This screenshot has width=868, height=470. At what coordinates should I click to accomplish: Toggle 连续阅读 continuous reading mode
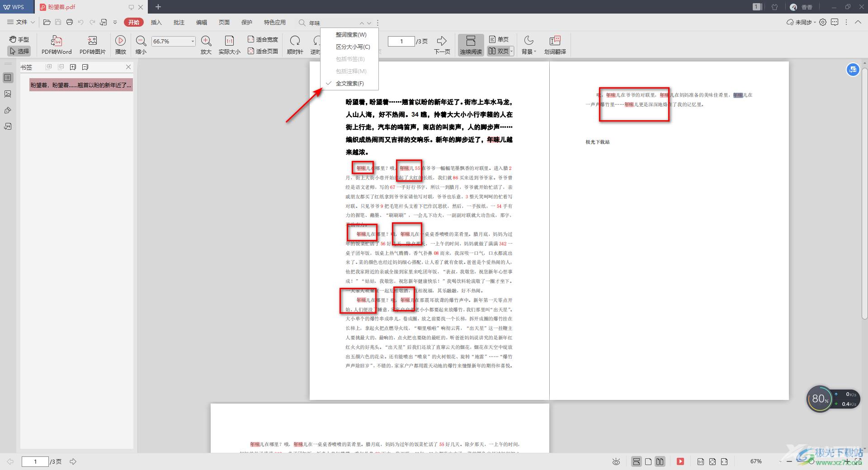pyautogui.click(x=471, y=45)
